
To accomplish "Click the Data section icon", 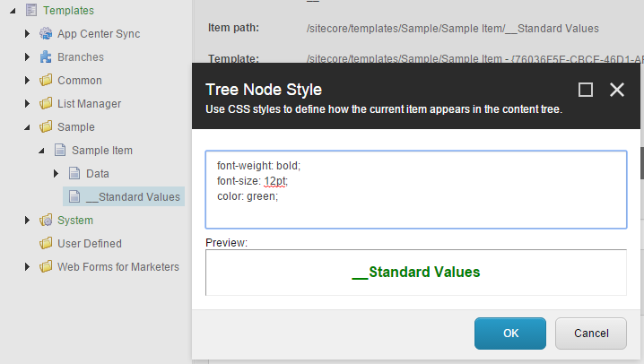I will (74, 174).
